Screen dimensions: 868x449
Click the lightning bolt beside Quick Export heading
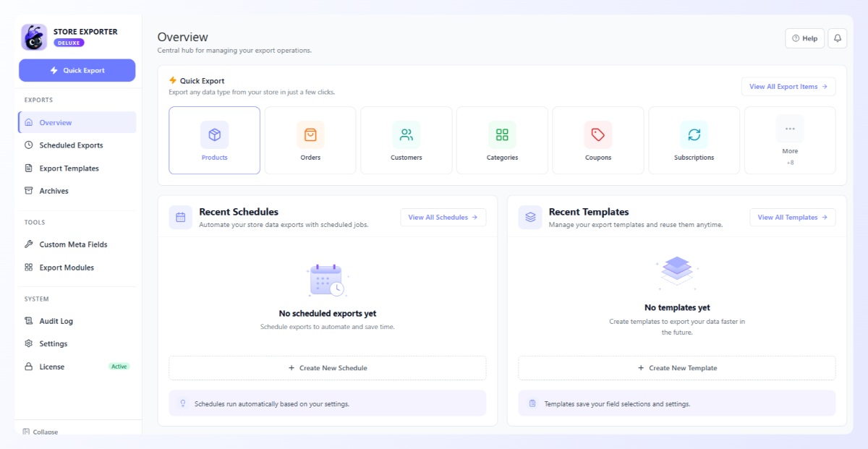(173, 80)
